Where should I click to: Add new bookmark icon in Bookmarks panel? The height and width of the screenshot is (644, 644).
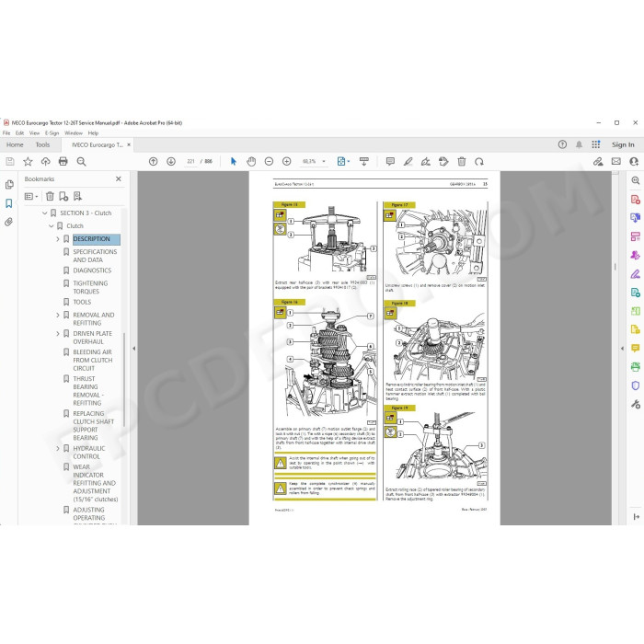pos(63,196)
